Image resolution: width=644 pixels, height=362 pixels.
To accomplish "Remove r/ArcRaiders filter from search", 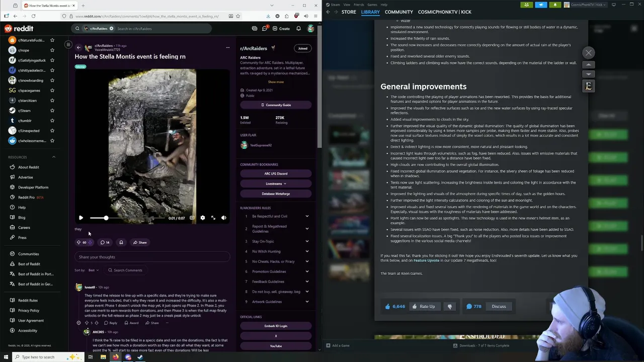I will 111,29.
